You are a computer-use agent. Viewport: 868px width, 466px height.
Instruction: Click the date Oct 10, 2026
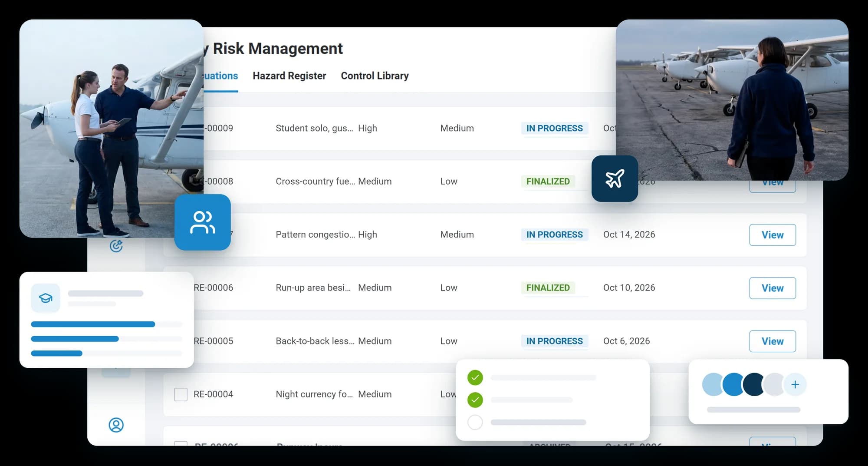coord(629,288)
